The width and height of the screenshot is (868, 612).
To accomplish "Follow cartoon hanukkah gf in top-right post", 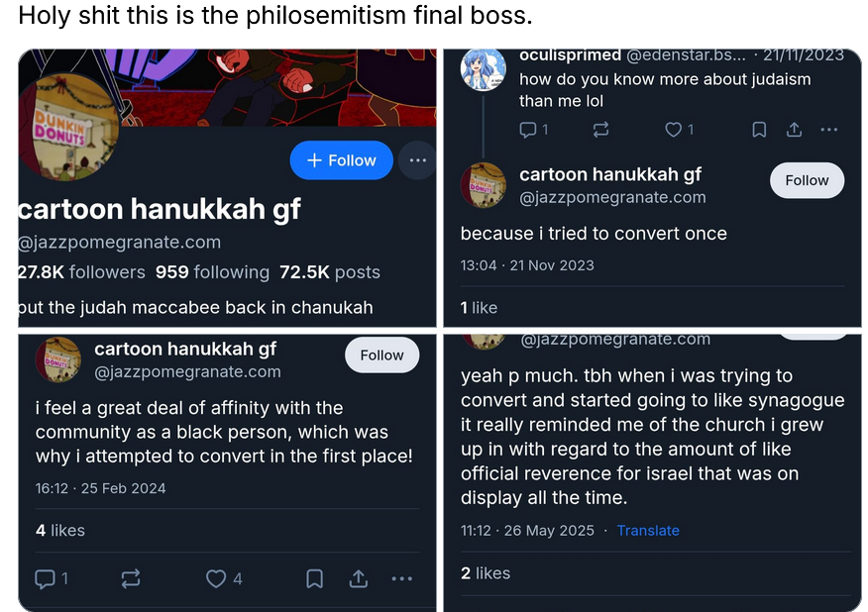I will tap(807, 180).
